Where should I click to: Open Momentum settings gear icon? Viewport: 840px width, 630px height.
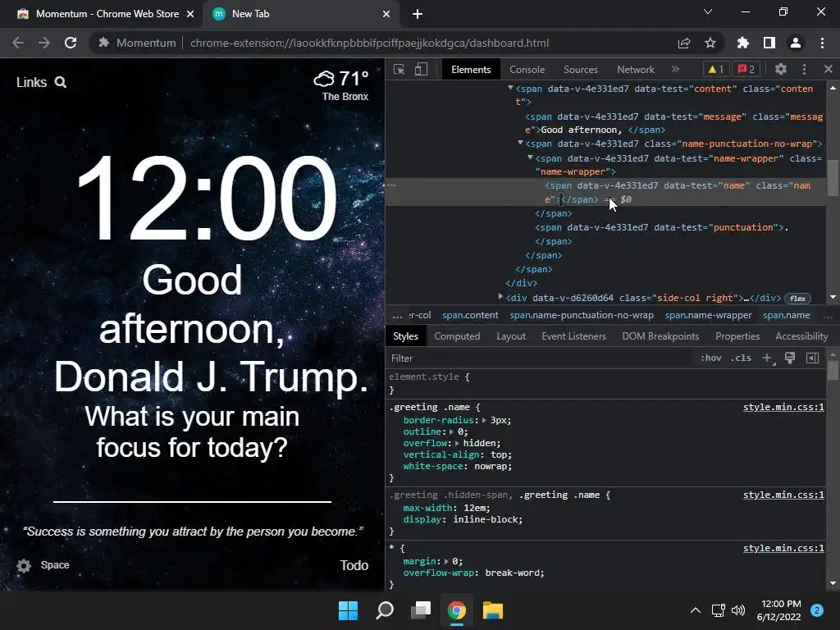pyautogui.click(x=24, y=566)
